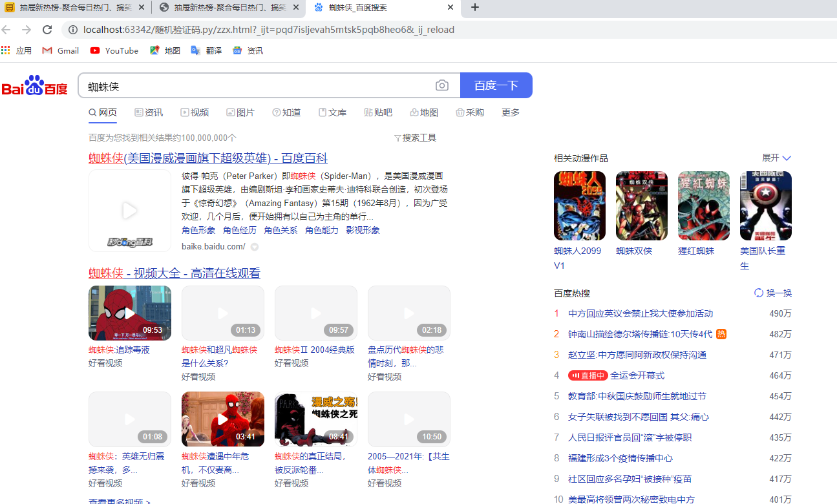Click the 换一换 refresh icon

pos(759,293)
